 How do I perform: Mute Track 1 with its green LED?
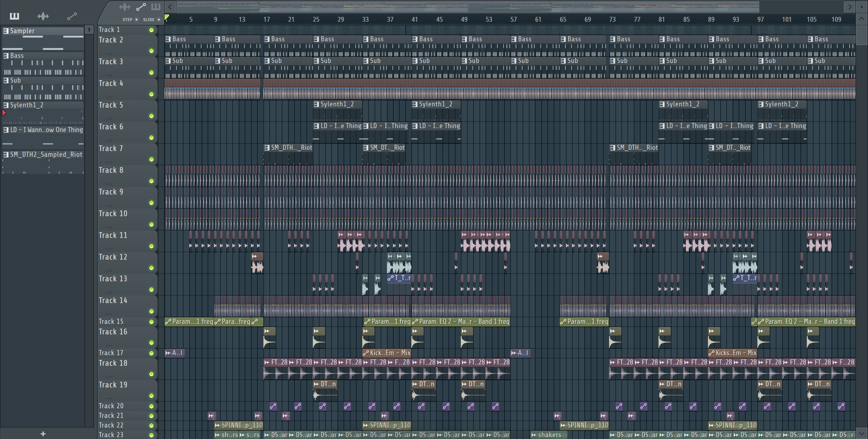pos(152,30)
